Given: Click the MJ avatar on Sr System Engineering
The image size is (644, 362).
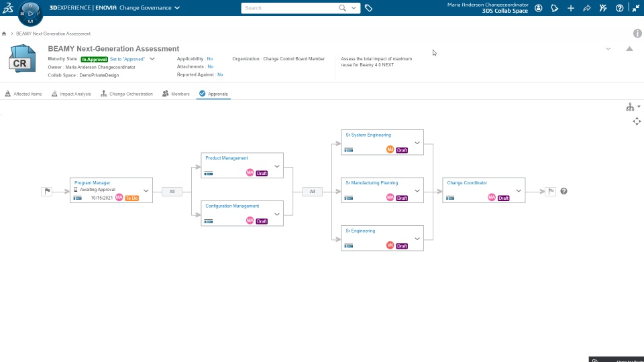Looking at the screenshot, I should pos(390,149).
